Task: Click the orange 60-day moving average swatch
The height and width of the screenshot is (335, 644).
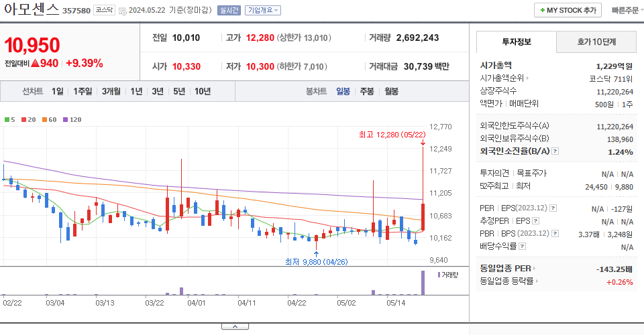Action: click(44, 120)
